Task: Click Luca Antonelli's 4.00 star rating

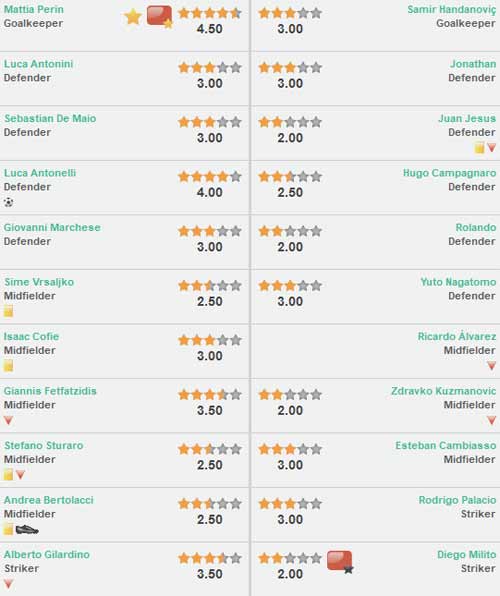Action: 210,177
